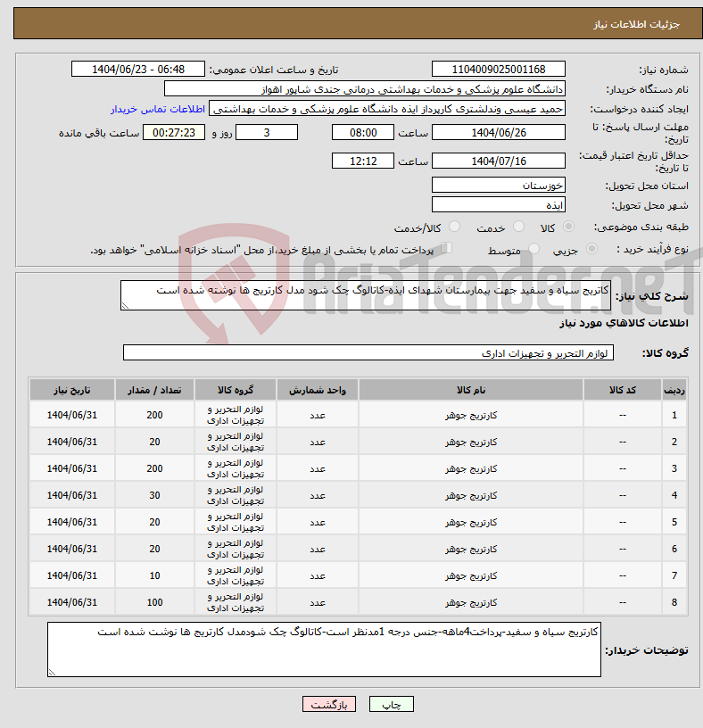Select the کالا/خدمت radio button
The height and width of the screenshot is (728, 703).
tap(454, 227)
